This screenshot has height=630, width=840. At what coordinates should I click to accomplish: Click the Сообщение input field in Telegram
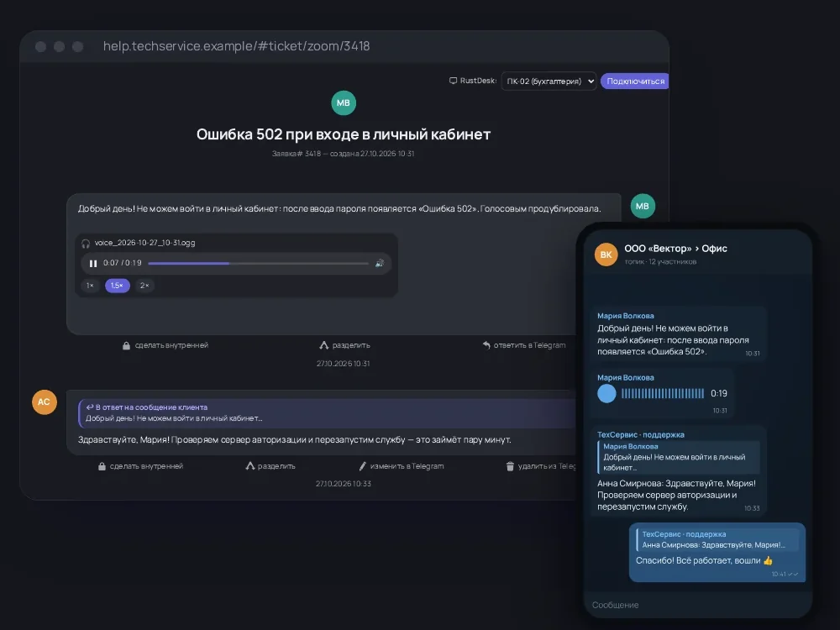tap(698, 605)
